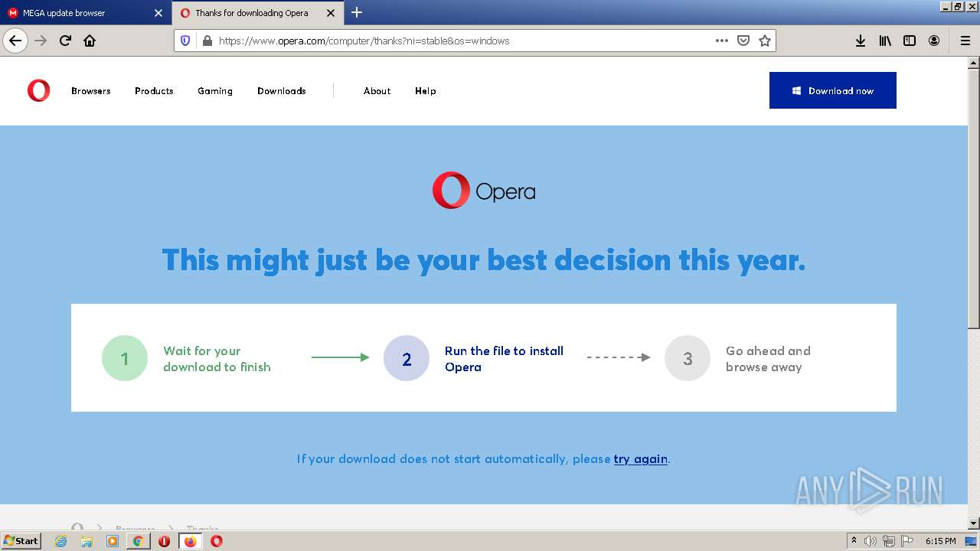Image resolution: width=980 pixels, height=551 pixels.
Task: Open Firefox account avatar icon
Action: pos(934,41)
